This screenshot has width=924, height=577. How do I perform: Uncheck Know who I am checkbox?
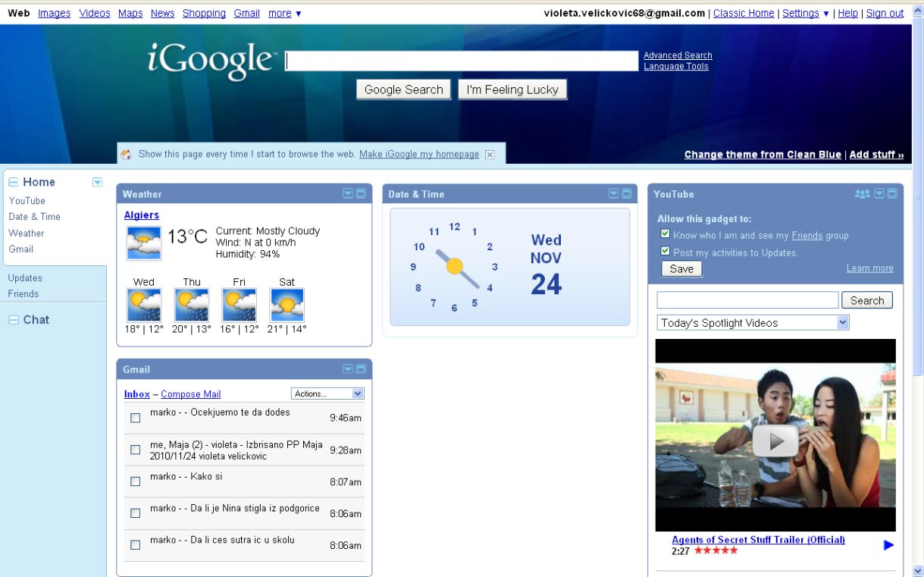coord(666,234)
